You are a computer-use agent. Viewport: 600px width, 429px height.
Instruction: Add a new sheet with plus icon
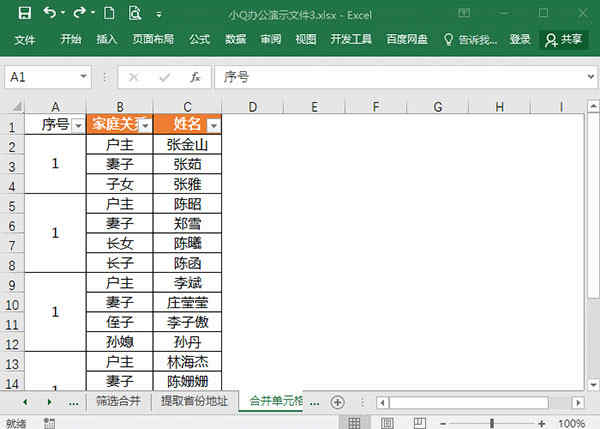338,402
